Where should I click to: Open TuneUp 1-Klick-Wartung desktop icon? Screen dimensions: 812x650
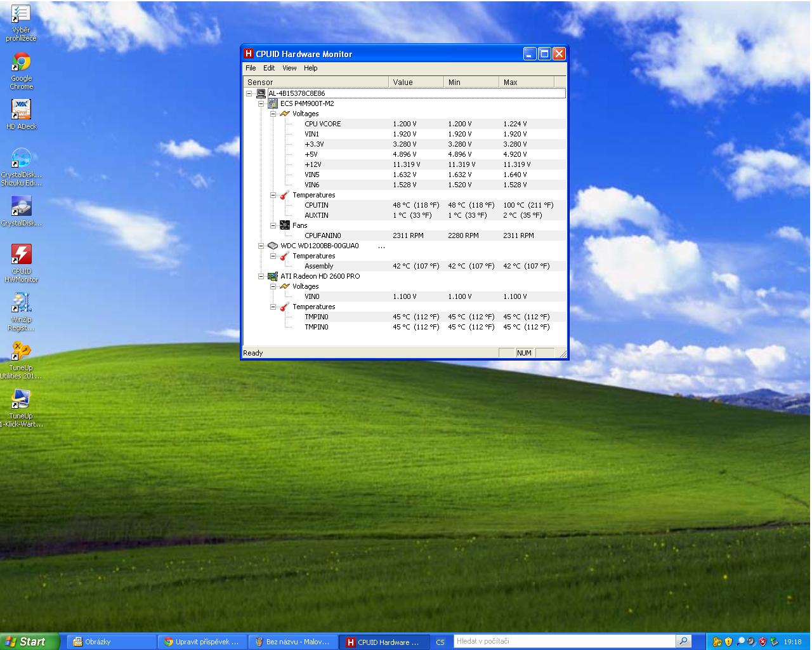pos(21,400)
